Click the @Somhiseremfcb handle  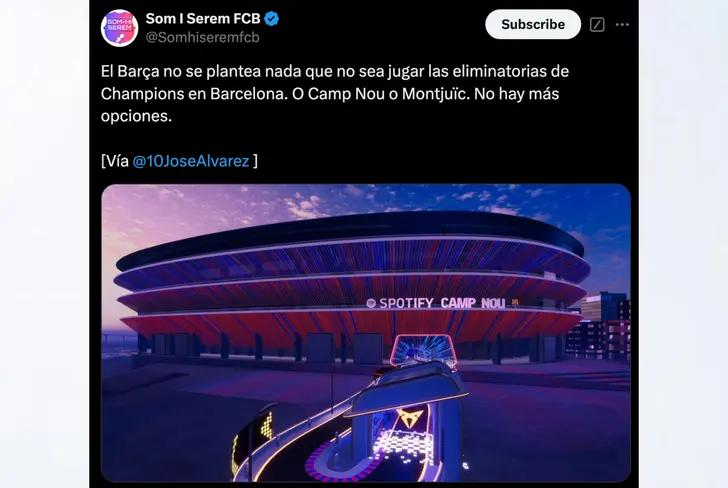coord(202,37)
